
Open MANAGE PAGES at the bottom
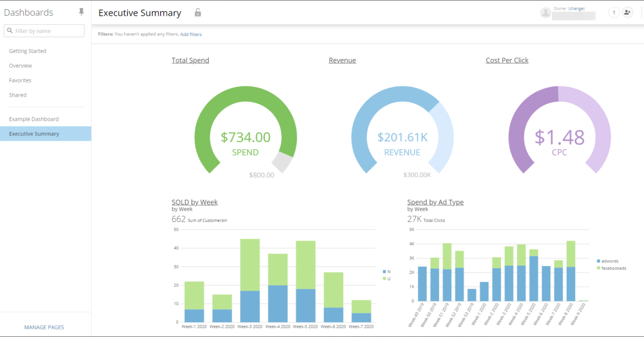[x=44, y=327]
